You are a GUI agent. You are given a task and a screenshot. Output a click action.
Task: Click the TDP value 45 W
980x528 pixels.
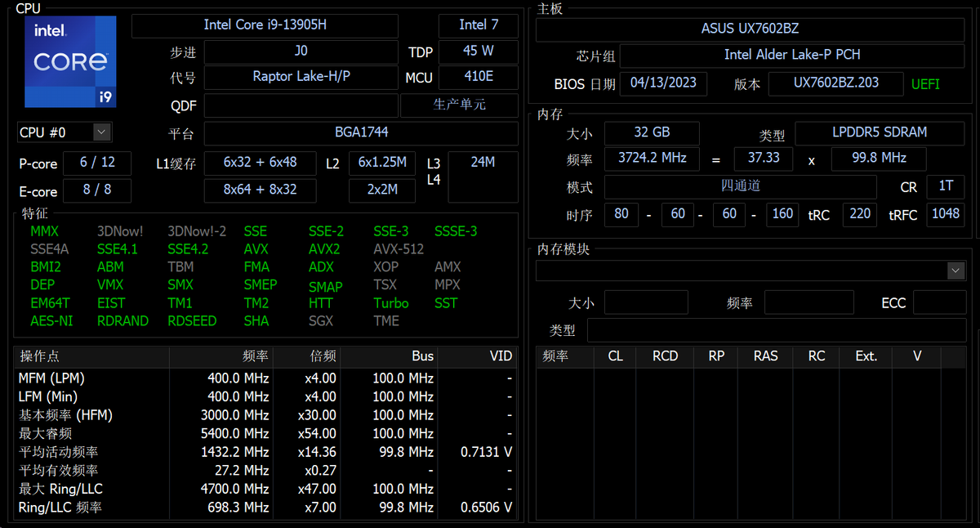[479, 51]
